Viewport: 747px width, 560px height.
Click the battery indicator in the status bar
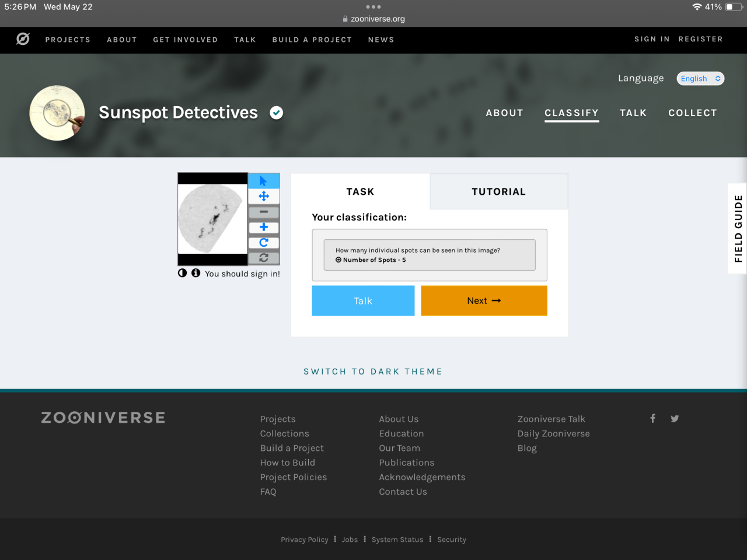pyautogui.click(x=733, y=7)
